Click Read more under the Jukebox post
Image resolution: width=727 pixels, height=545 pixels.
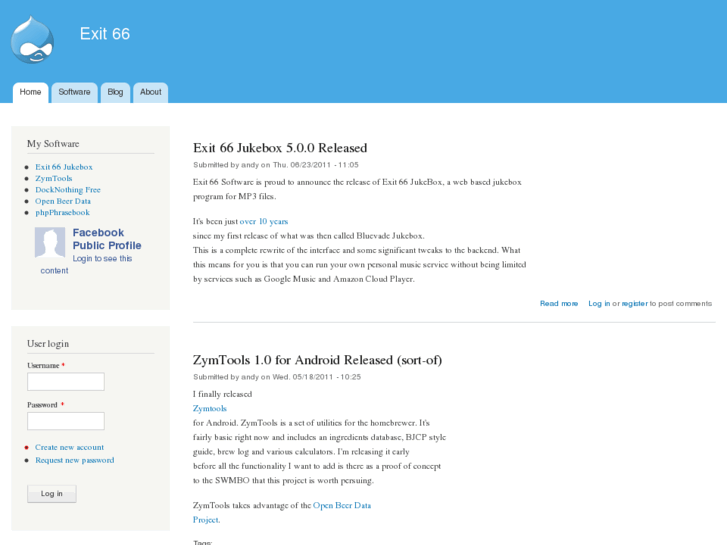pyautogui.click(x=559, y=303)
